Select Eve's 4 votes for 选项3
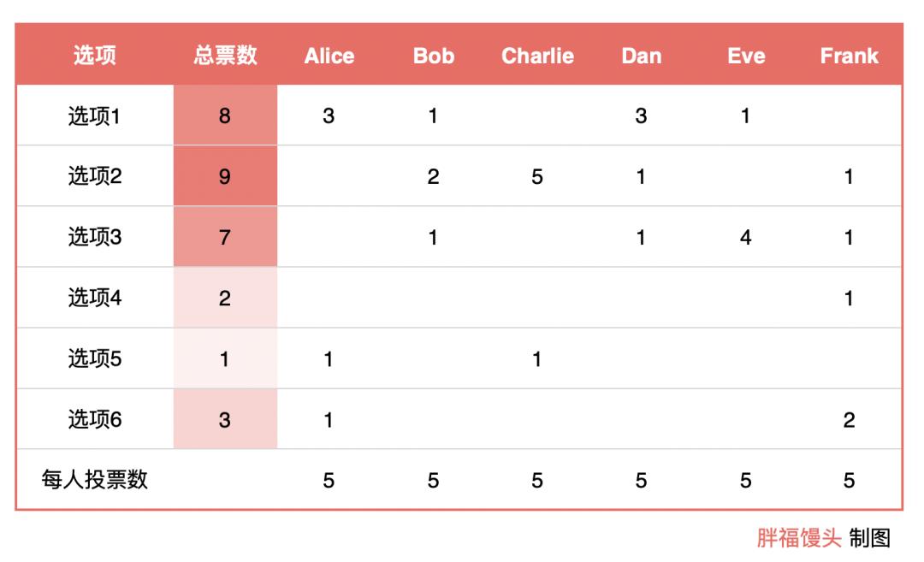Screen dimensions: 924x562 pos(746,237)
